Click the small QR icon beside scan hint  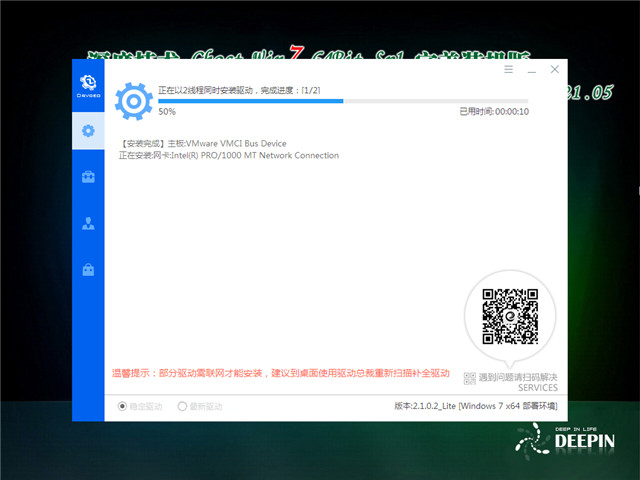tap(470, 378)
